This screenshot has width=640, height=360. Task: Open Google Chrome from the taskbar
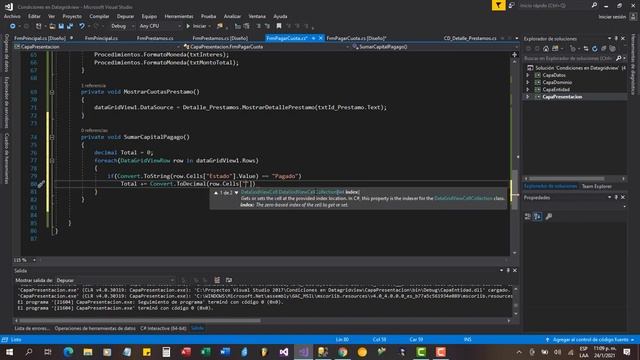click(x=343, y=352)
